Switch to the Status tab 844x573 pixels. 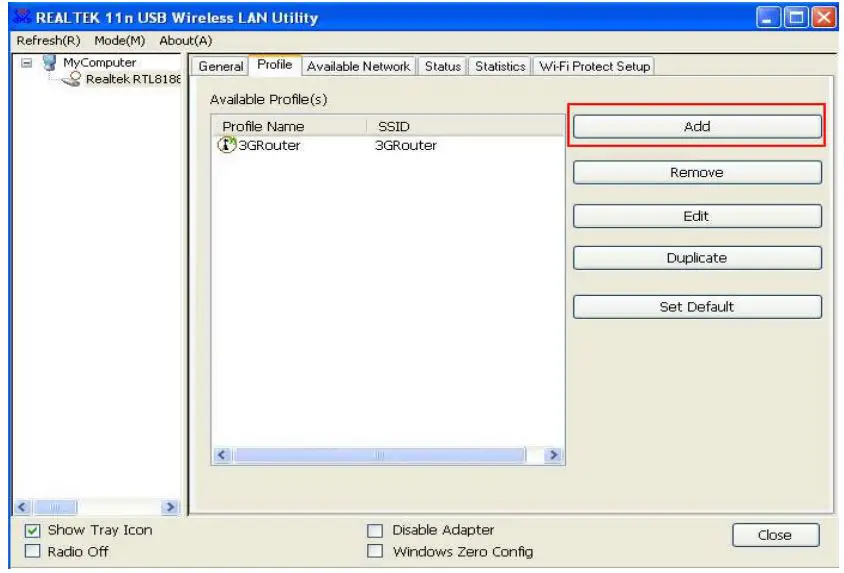(x=442, y=66)
